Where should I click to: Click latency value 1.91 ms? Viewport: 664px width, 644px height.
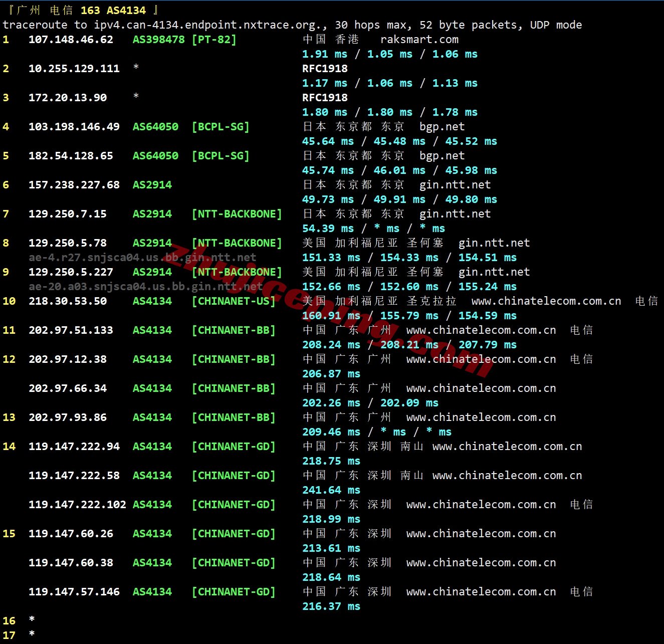(325, 54)
